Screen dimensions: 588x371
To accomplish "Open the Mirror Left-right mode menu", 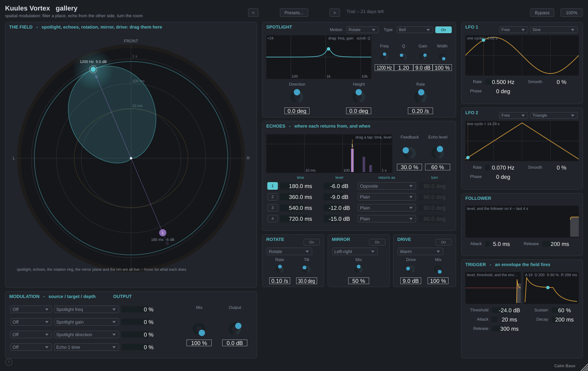I will click(x=355, y=251).
